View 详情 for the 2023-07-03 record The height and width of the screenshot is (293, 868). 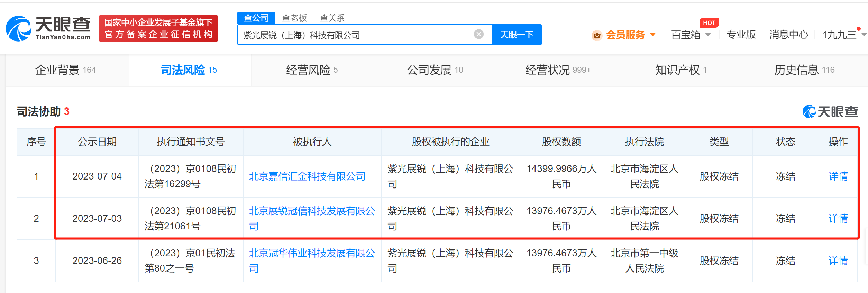(838, 219)
